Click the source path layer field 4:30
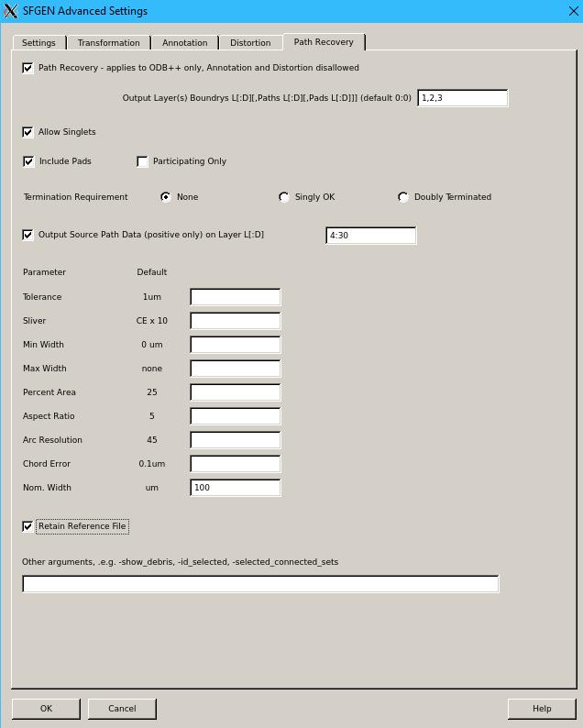The height and width of the screenshot is (728, 583). (x=371, y=236)
